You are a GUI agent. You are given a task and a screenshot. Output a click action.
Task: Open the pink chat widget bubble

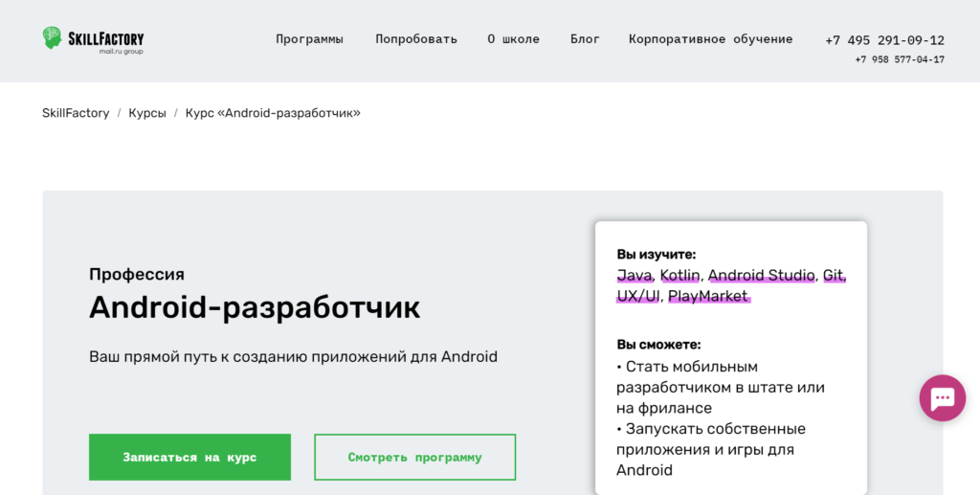pyautogui.click(x=942, y=397)
